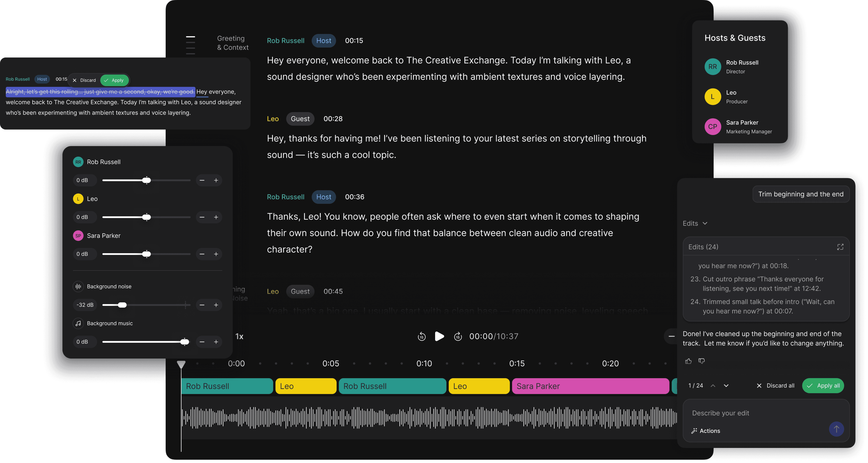Click the Rob Russell volume slider handle

[x=146, y=180]
